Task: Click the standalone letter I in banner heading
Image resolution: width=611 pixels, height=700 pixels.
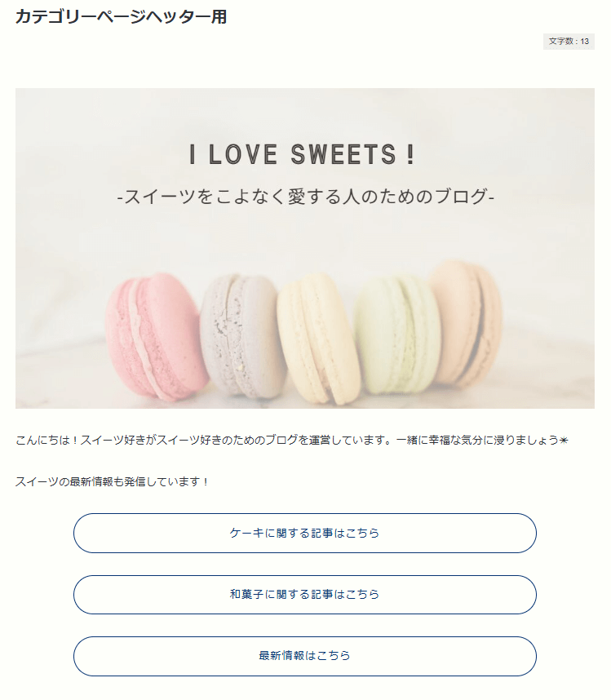Action: coord(193,154)
